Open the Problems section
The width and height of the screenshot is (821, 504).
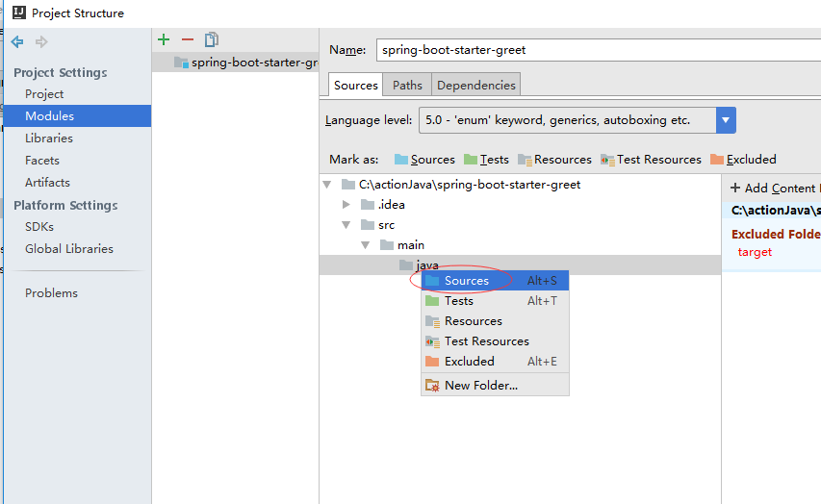[x=51, y=293]
